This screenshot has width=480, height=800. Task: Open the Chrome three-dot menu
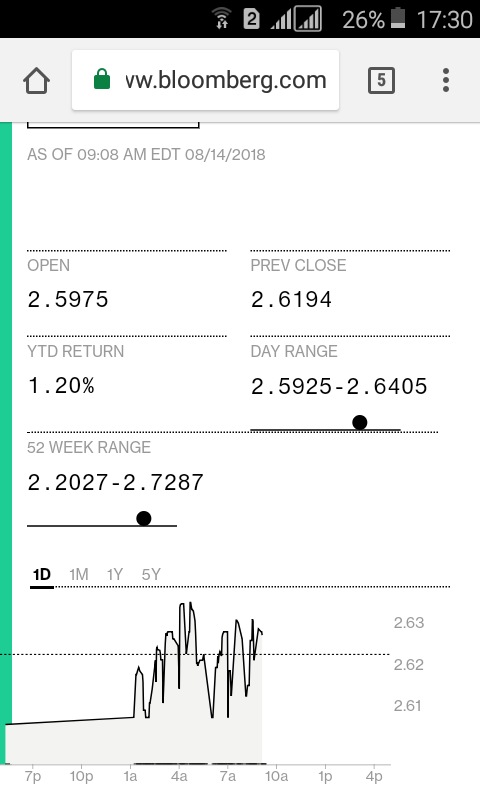tap(446, 80)
